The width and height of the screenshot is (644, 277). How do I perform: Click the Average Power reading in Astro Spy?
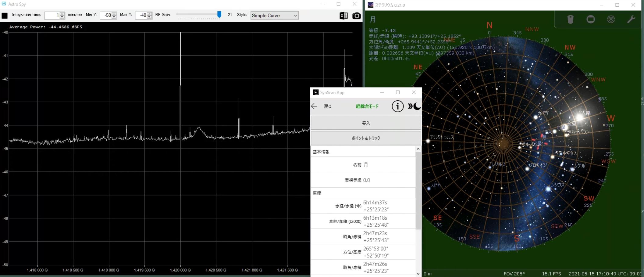click(x=46, y=27)
